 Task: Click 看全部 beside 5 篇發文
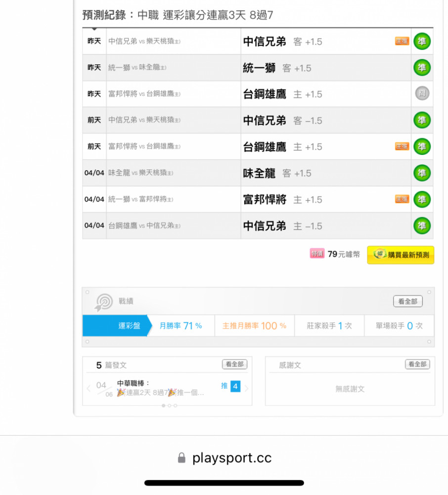point(234,364)
